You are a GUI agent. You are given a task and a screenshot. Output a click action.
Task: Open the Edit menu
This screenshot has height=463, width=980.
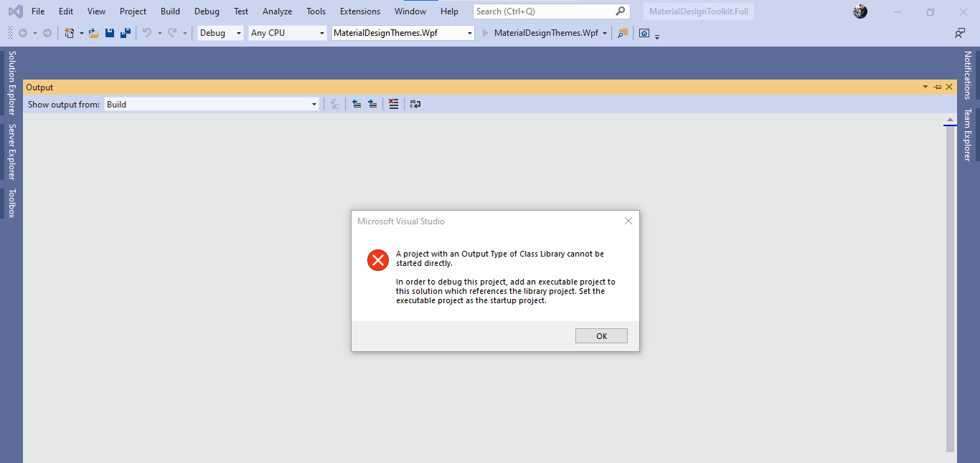click(66, 11)
